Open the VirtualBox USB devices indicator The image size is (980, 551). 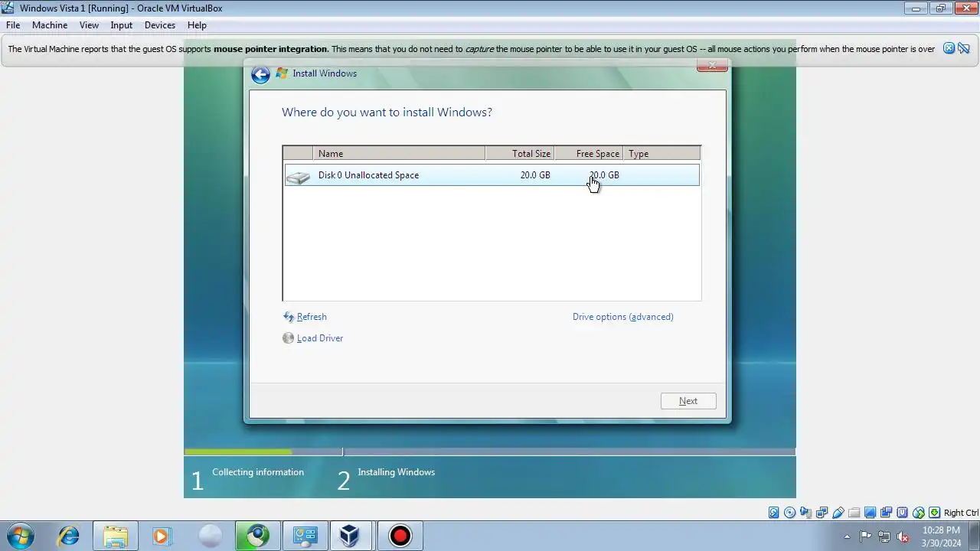838,513
